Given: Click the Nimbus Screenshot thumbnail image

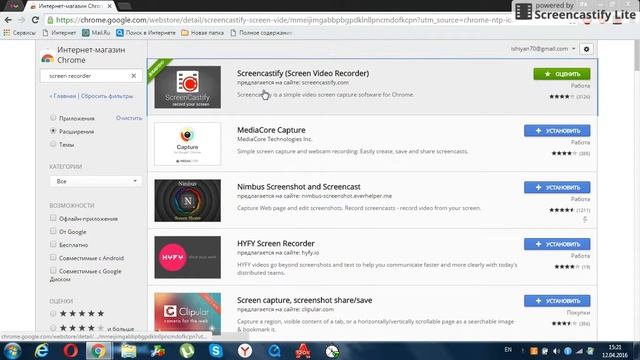Looking at the screenshot, I should pos(187,200).
